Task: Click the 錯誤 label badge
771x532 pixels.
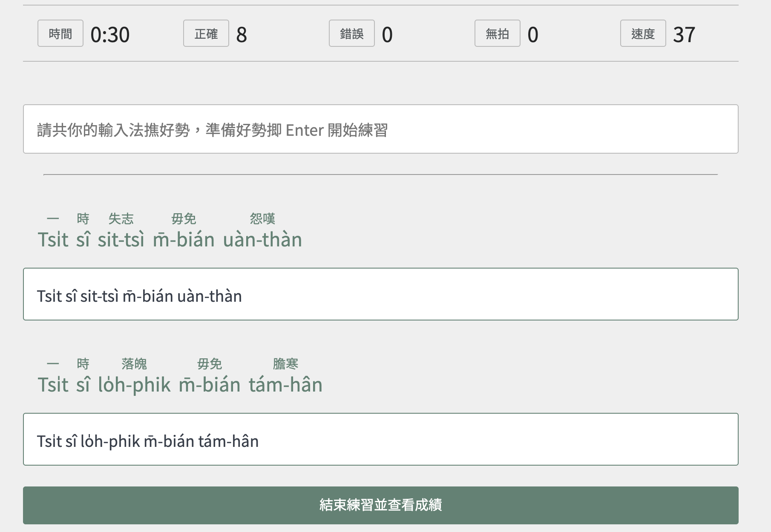Action: coord(351,34)
